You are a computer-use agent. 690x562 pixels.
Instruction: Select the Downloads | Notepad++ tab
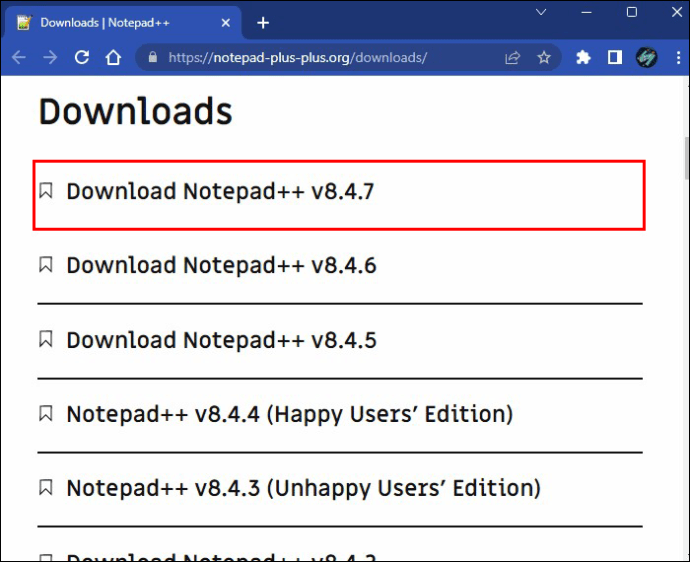click(x=123, y=22)
